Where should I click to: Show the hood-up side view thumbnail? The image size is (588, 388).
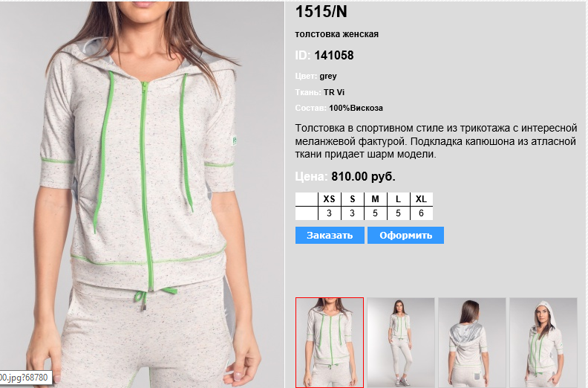(x=543, y=342)
